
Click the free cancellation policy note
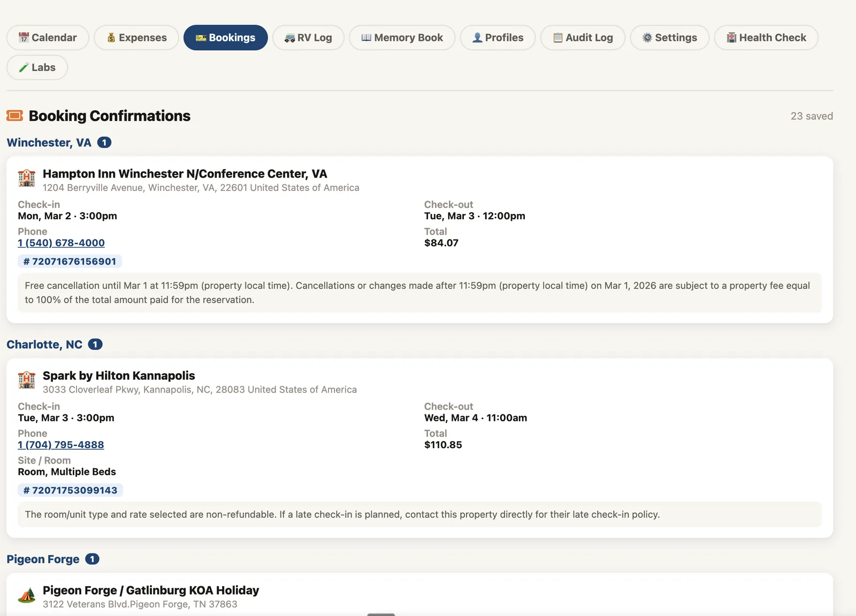click(x=419, y=293)
